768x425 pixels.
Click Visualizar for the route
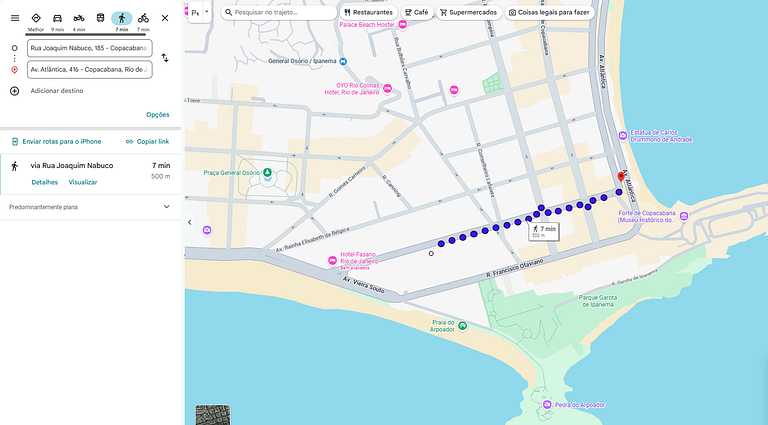point(83,182)
